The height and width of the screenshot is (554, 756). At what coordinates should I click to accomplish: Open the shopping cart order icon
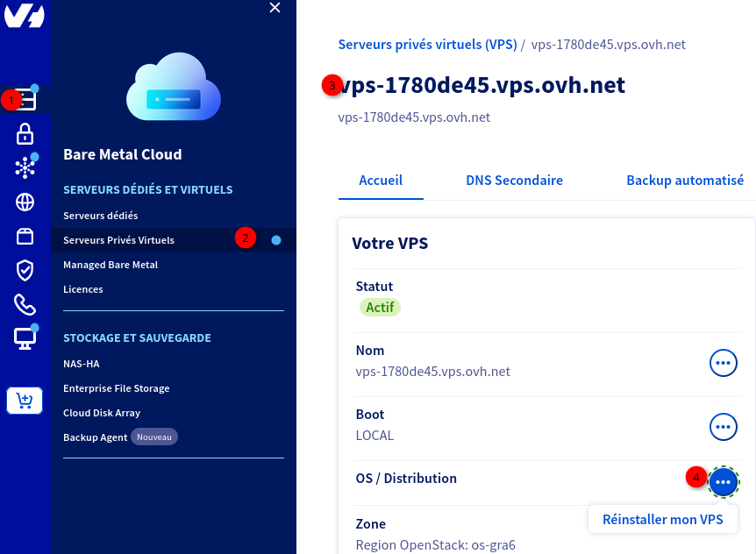(x=25, y=401)
